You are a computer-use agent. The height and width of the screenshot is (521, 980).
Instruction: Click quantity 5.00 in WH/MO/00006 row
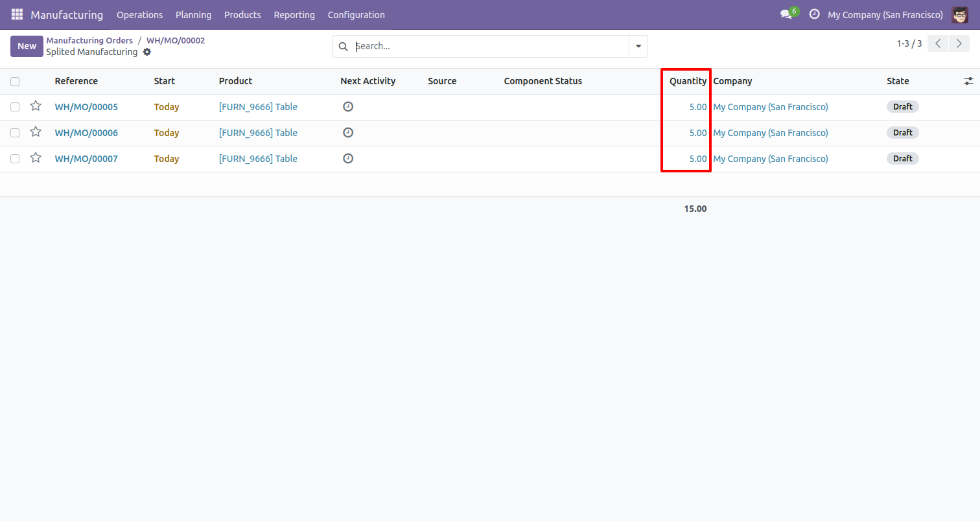coord(698,133)
